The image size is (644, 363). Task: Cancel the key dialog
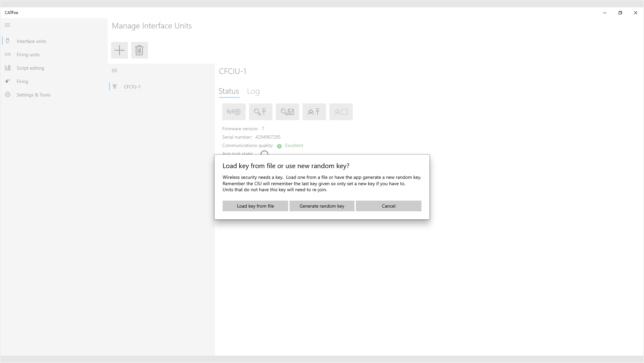click(x=388, y=206)
